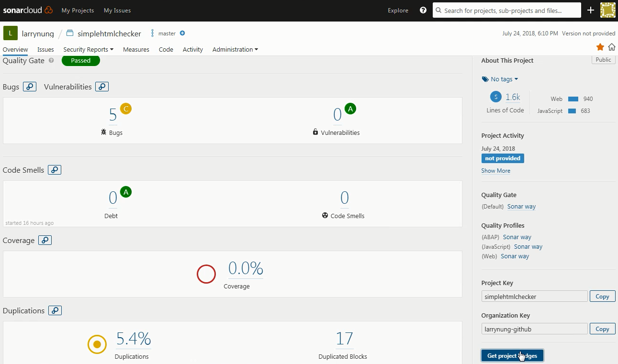The height and width of the screenshot is (364, 618).
Task: Click the 0 code smells count
Action: [x=345, y=198]
